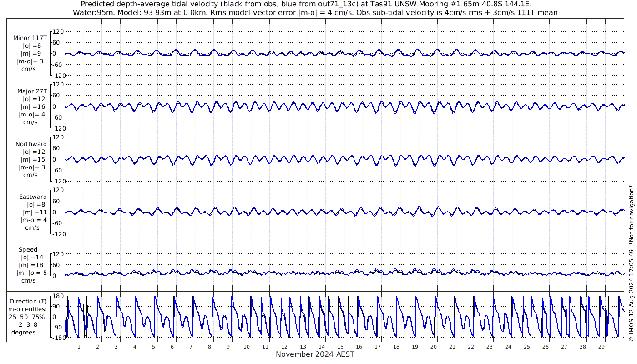Click the second title line starting 'Water:95m'
The width and height of the screenshot is (637, 364).
click(x=315, y=12)
